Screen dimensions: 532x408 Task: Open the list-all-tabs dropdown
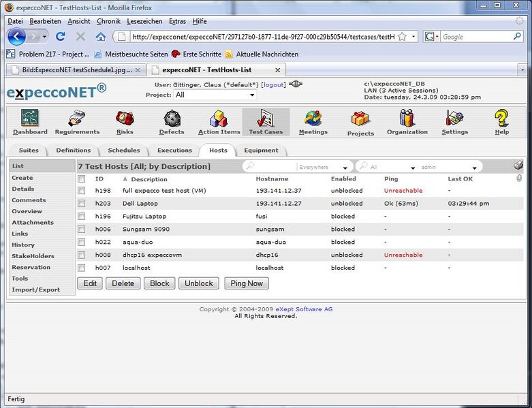[522, 70]
